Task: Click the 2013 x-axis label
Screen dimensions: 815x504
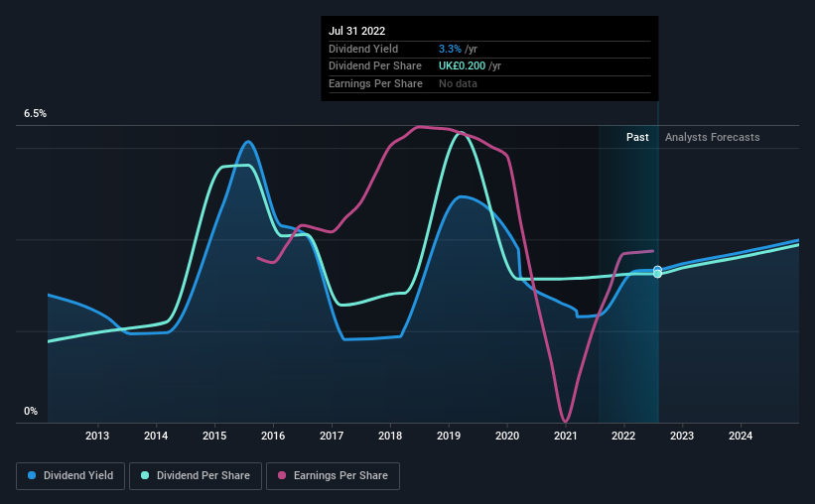Action: coord(97,436)
